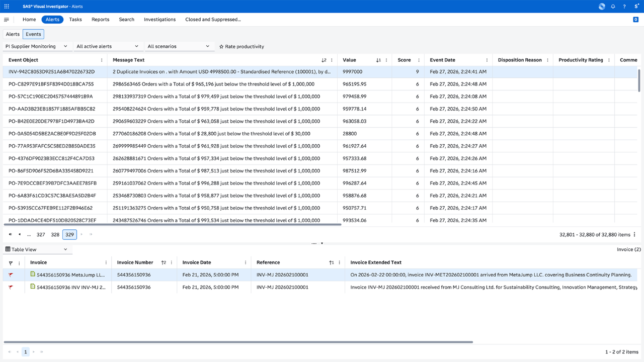This screenshot has height=362, width=644.
Task: Open the side navigation hamburger icon
Action: [7, 19]
